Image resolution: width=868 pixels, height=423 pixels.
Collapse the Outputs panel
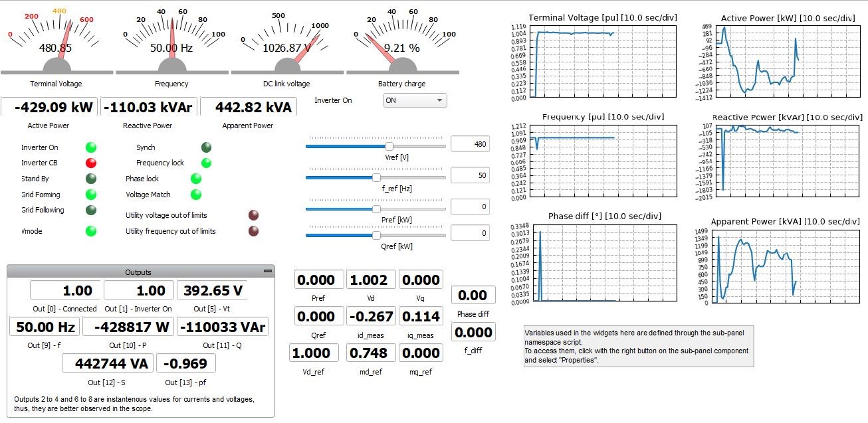click(x=267, y=272)
